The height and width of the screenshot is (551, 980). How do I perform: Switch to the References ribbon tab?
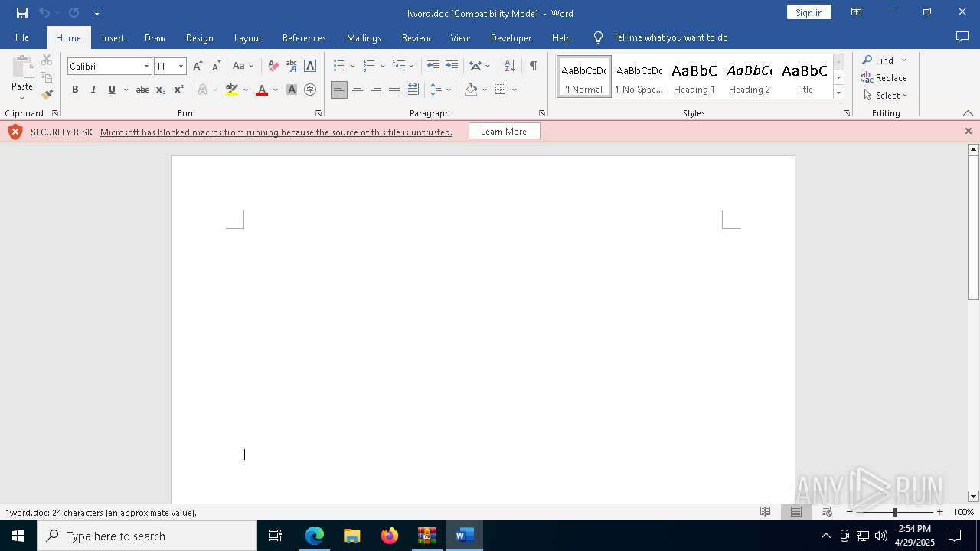coord(304,37)
